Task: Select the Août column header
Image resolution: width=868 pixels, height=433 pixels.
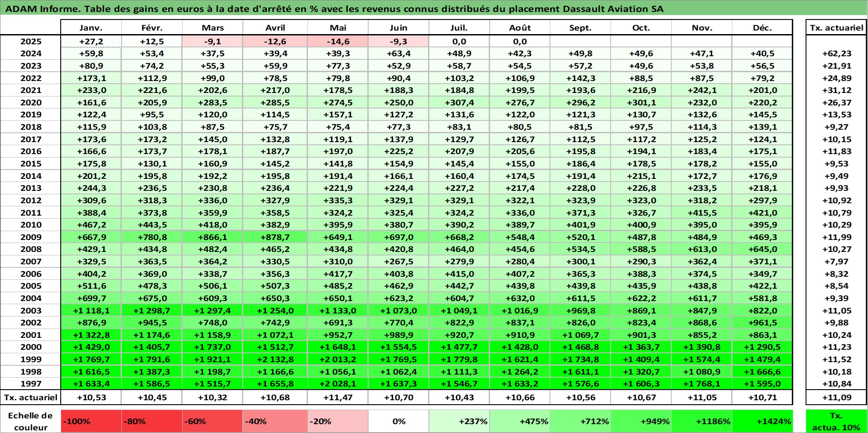Action: [x=520, y=27]
